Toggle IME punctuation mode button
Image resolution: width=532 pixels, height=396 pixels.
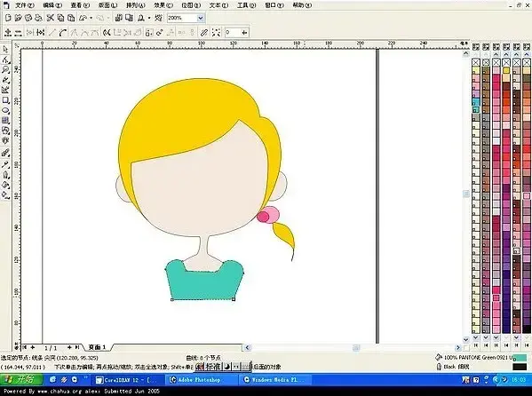tap(236, 367)
